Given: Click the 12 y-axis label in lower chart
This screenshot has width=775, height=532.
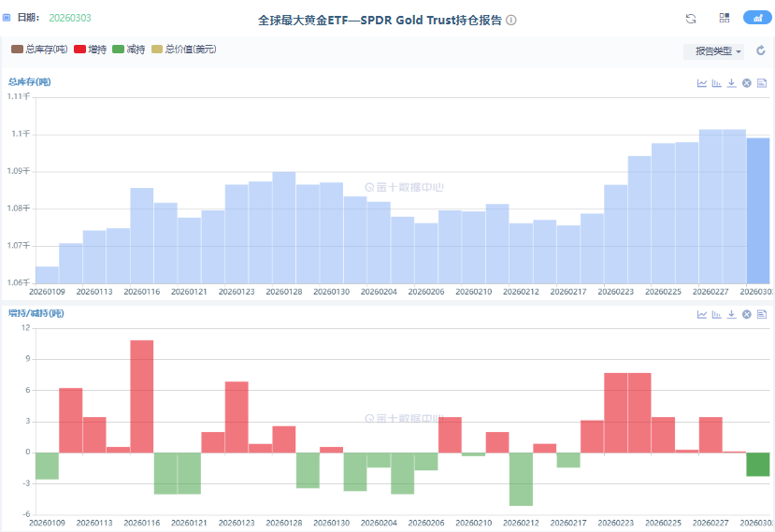Looking at the screenshot, I should (25, 328).
